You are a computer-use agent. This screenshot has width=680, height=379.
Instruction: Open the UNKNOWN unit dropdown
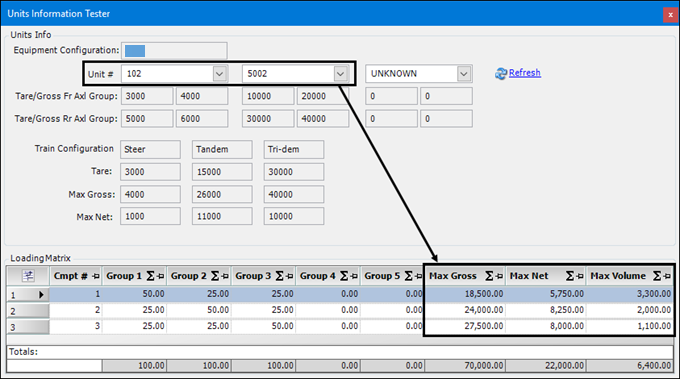point(464,74)
